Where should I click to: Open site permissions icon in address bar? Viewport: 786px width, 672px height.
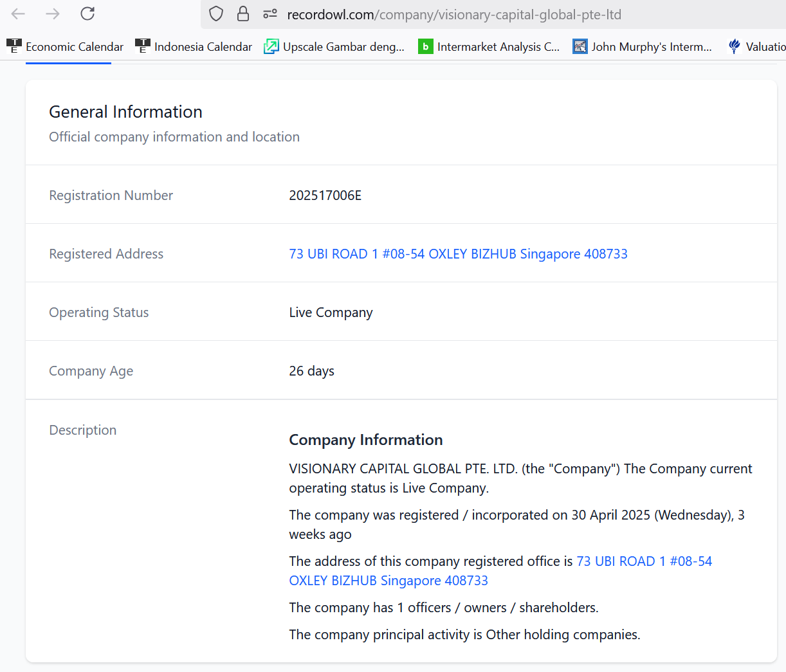pyautogui.click(x=270, y=14)
